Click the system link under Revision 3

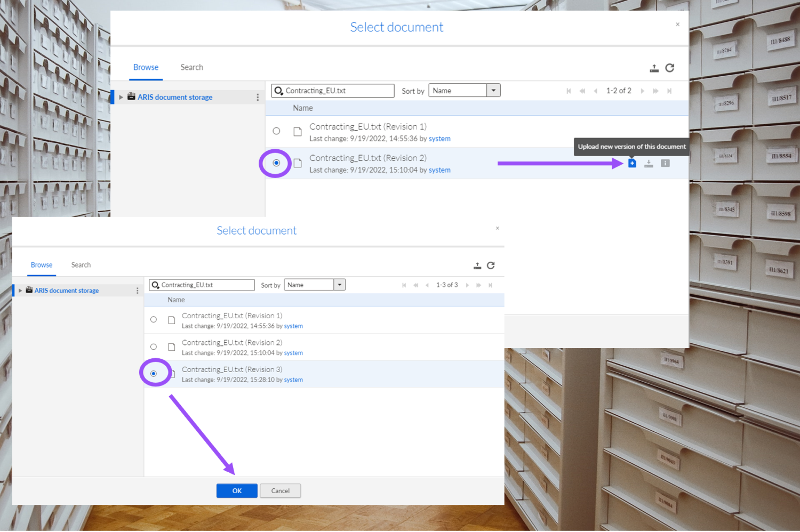click(293, 380)
